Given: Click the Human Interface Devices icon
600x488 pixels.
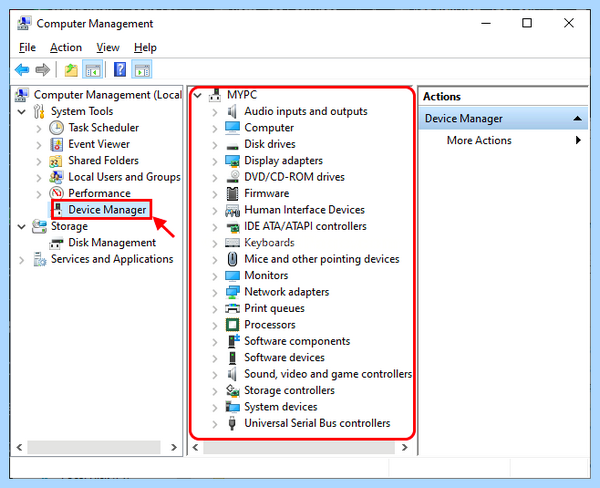Looking at the screenshot, I should coord(232,210).
